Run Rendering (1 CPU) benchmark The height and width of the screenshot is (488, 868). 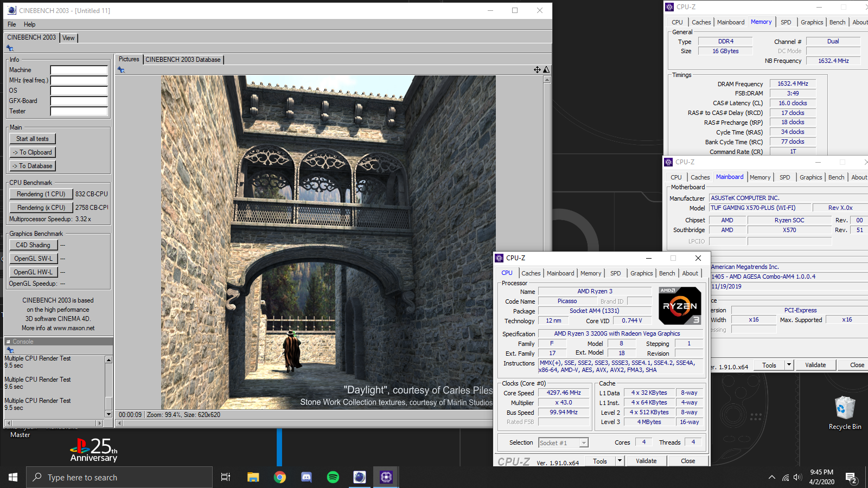pyautogui.click(x=41, y=194)
